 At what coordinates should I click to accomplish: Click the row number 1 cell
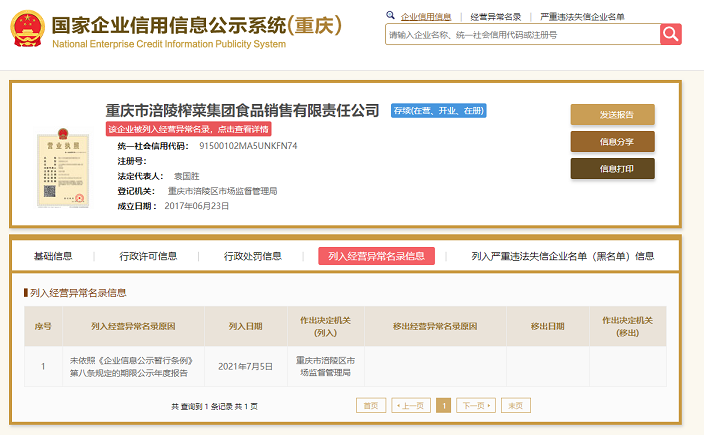(43, 366)
